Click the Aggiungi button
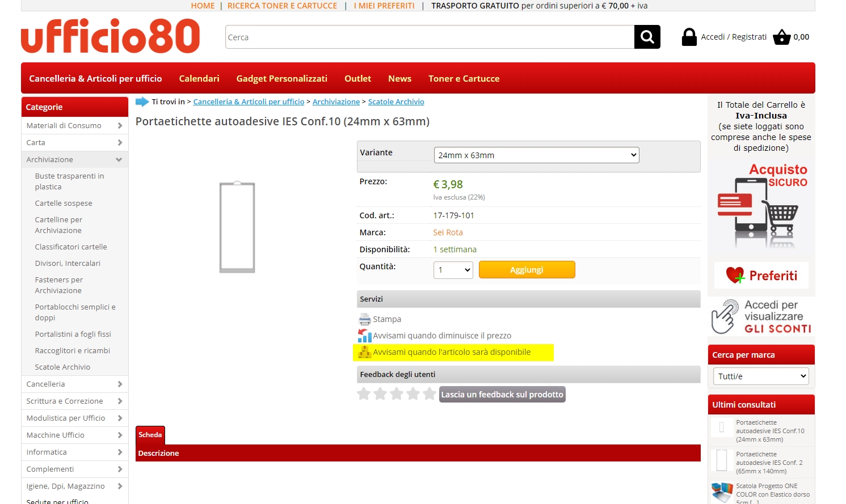846x504 pixels. point(527,270)
